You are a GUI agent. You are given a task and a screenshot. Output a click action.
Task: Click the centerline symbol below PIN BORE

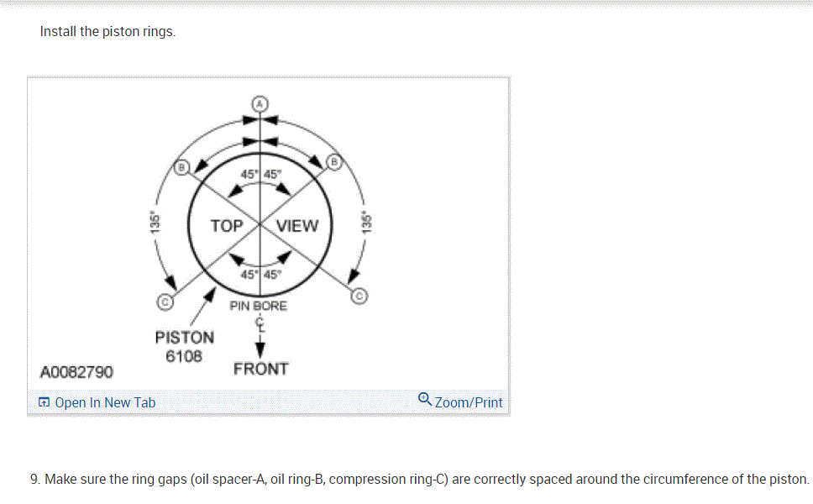coord(260,325)
